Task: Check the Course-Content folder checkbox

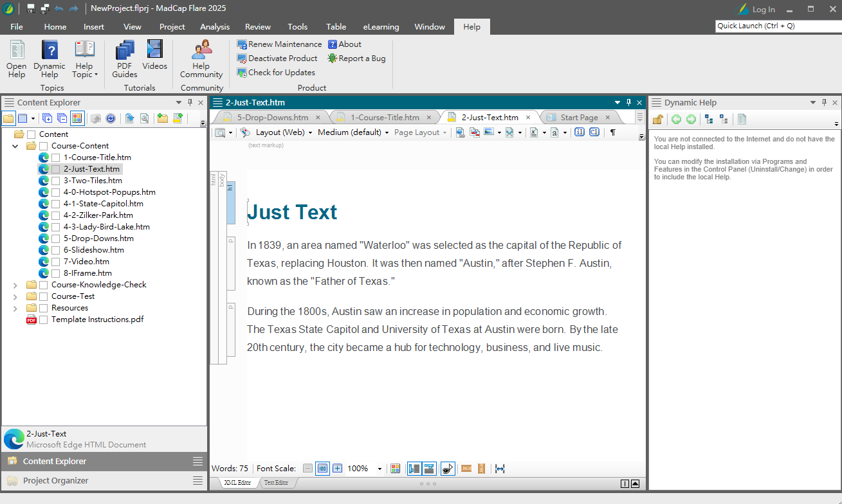Action: coord(44,146)
